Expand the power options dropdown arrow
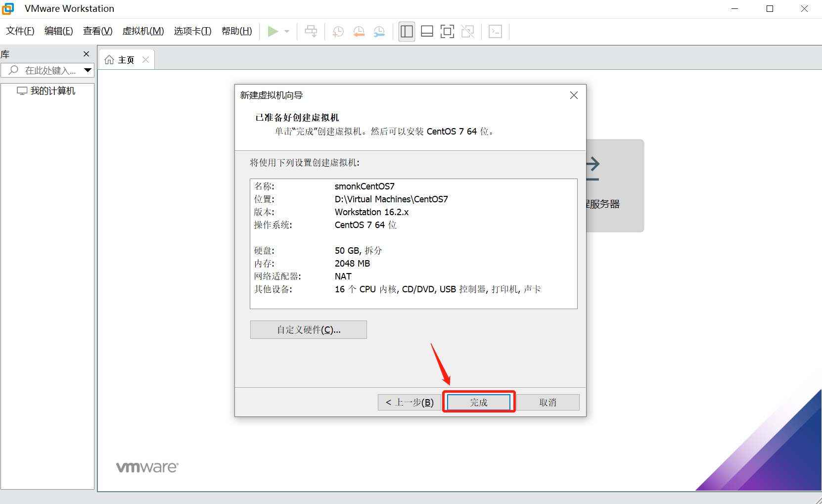The width and height of the screenshot is (822, 504). tap(286, 31)
